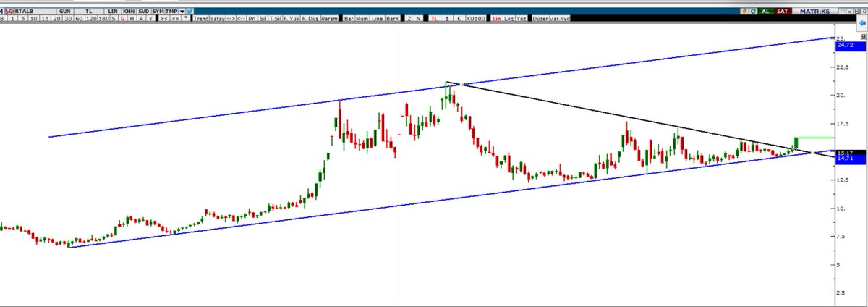Switch to Mum candlestick chart type
Screen dimensions: 868x307
(x=362, y=18)
